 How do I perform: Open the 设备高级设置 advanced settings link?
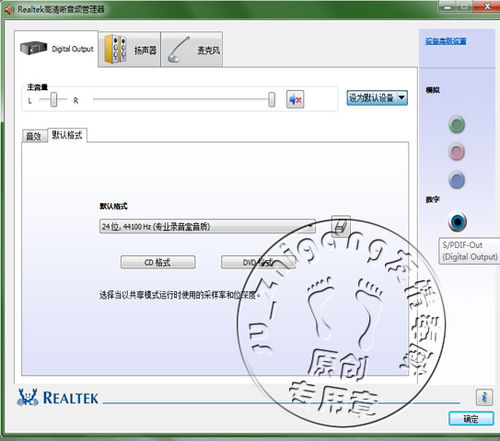point(446,41)
